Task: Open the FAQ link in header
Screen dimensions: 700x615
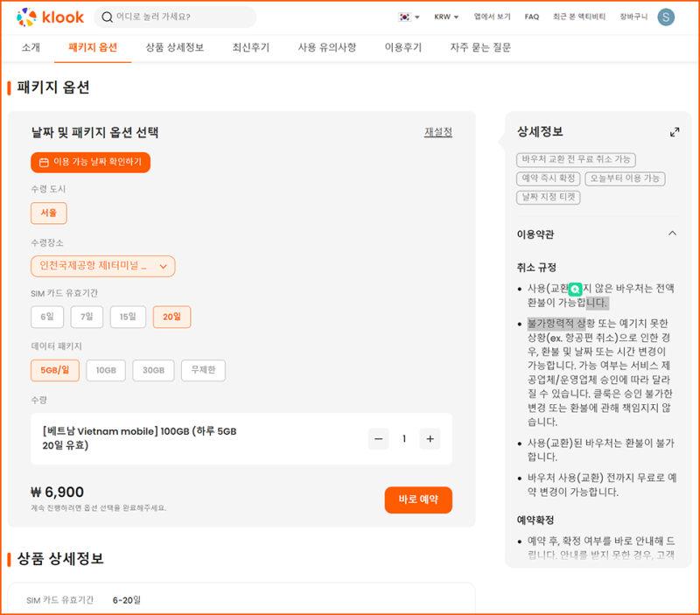Action: pyautogui.click(x=532, y=17)
